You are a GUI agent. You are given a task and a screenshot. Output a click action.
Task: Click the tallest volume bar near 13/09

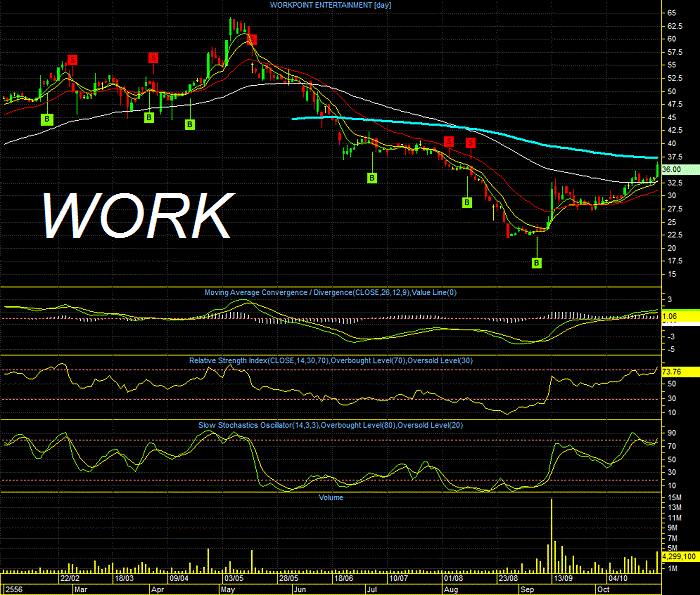click(552, 536)
